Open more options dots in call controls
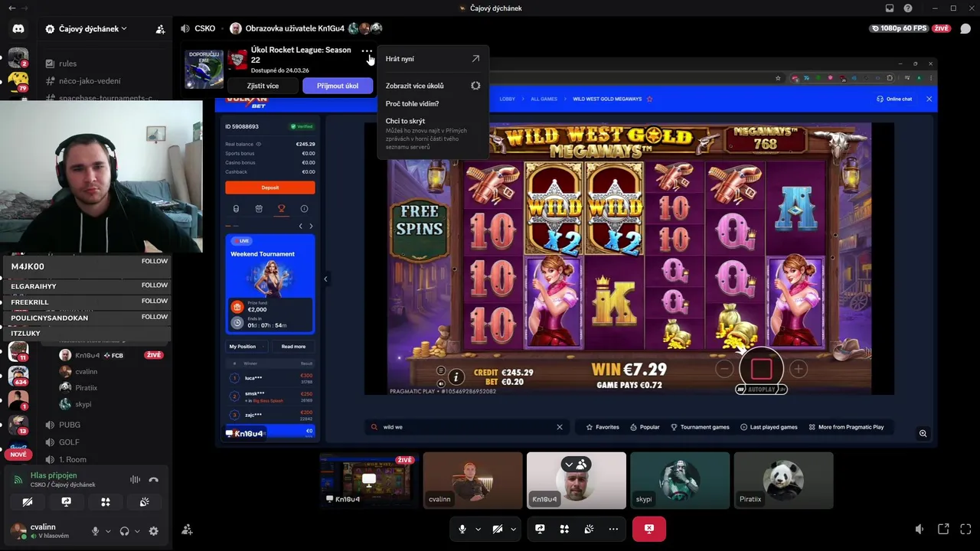 pyautogui.click(x=613, y=529)
